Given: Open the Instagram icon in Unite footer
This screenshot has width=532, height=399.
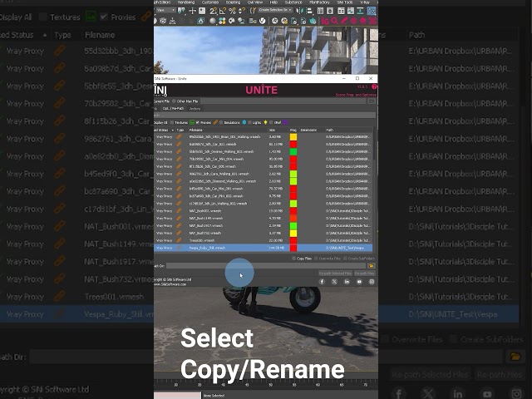Looking at the screenshot, I should [x=372, y=282].
